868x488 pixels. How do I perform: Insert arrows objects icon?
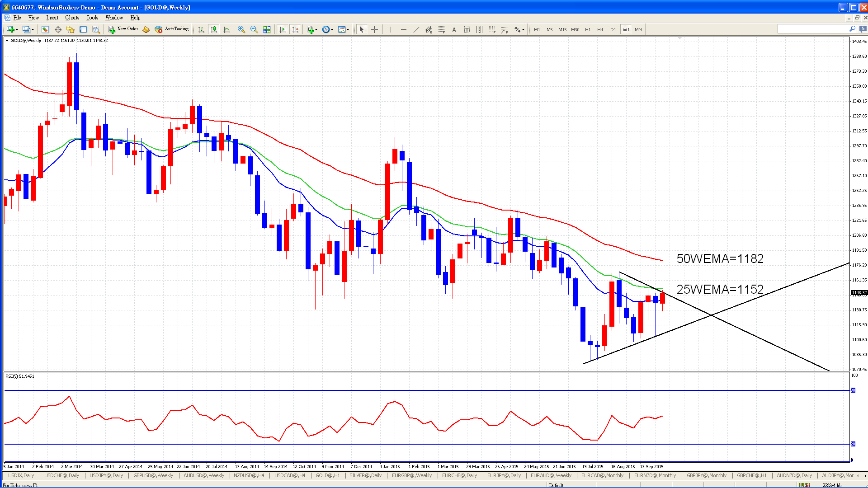[518, 29]
